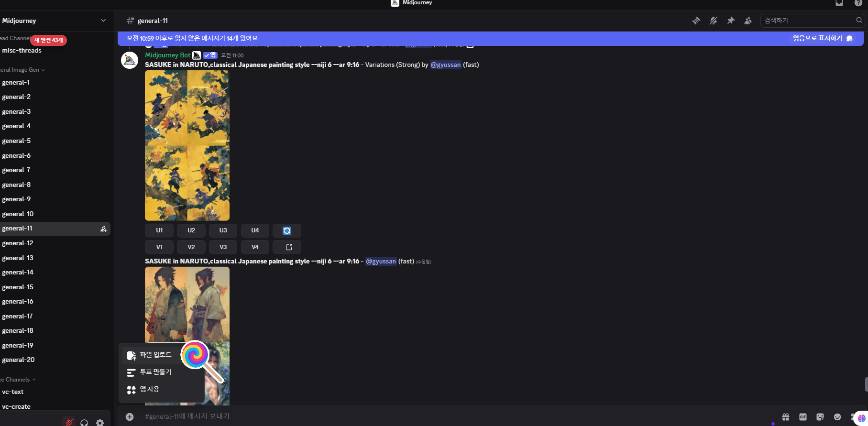The width and height of the screenshot is (868, 426).
Task: Open the GIF picker
Action: 803,417
